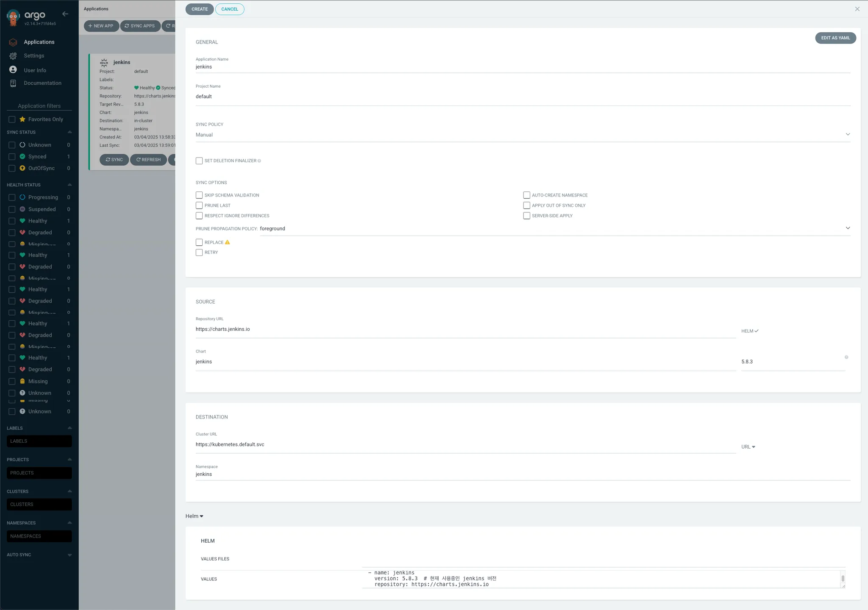Click the chart version info icon
This screenshot has width=868, height=610.
click(x=846, y=357)
